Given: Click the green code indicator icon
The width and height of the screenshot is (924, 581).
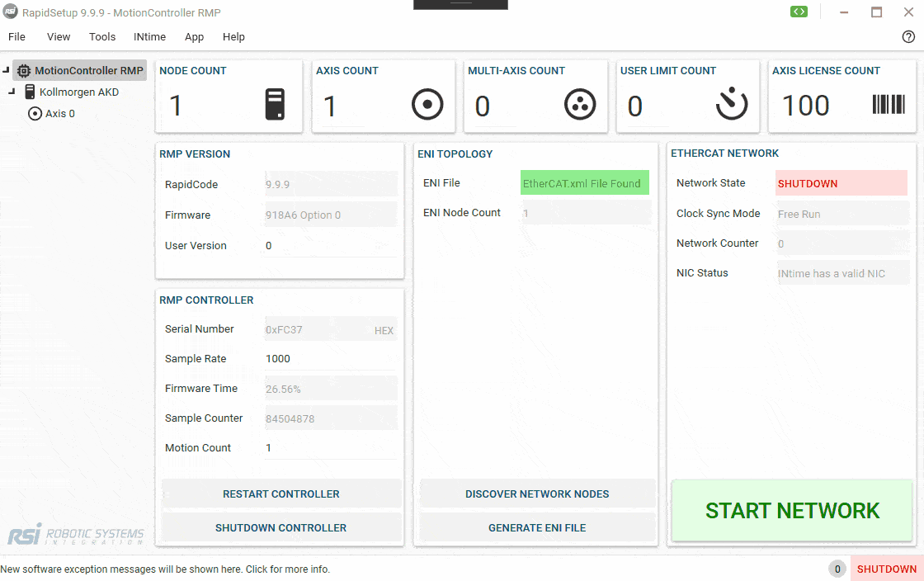Looking at the screenshot, I should pyautogui.click(x=799, y=12).
